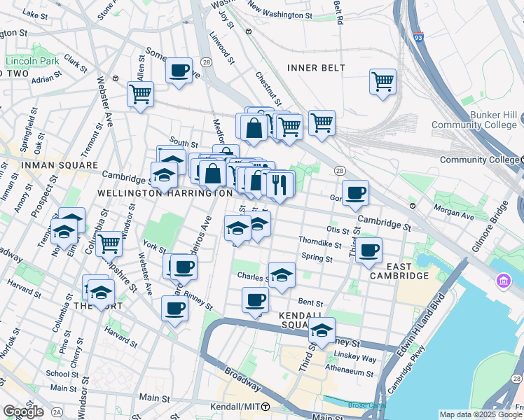Select the shopping cart marker near Allen St

coord(140,94)
